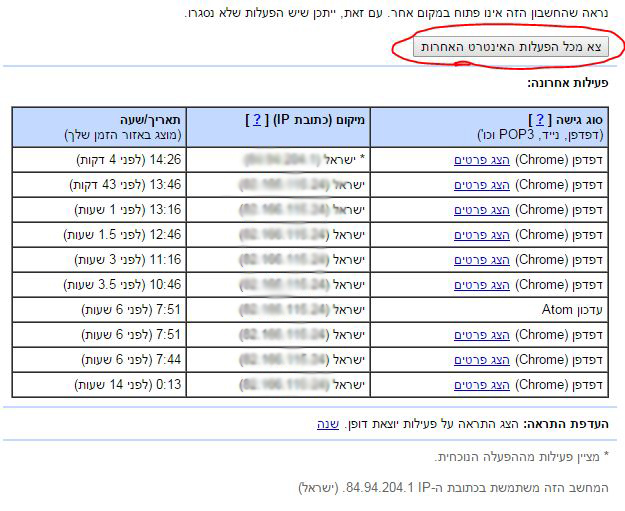Screen dimensions: 625x511
Task: Select the 'עדכון Atom' access type cell
Action: (489, 310)
